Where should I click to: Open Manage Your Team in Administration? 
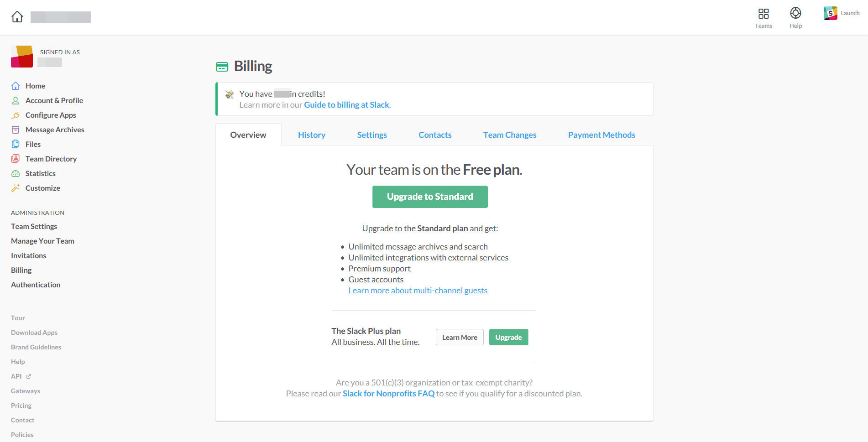click(x=42, y=241)
